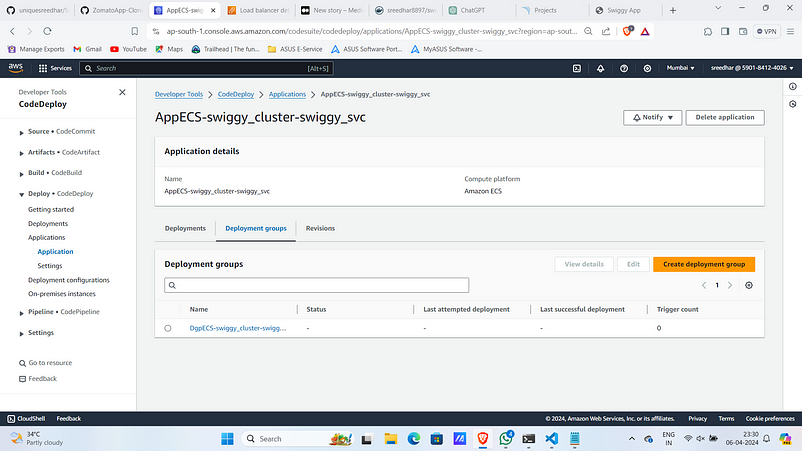The width and height of the screenshot is (802, 451).
Task: Go to CodeDeploy breadcrumb link
Action: pos(236,94)
